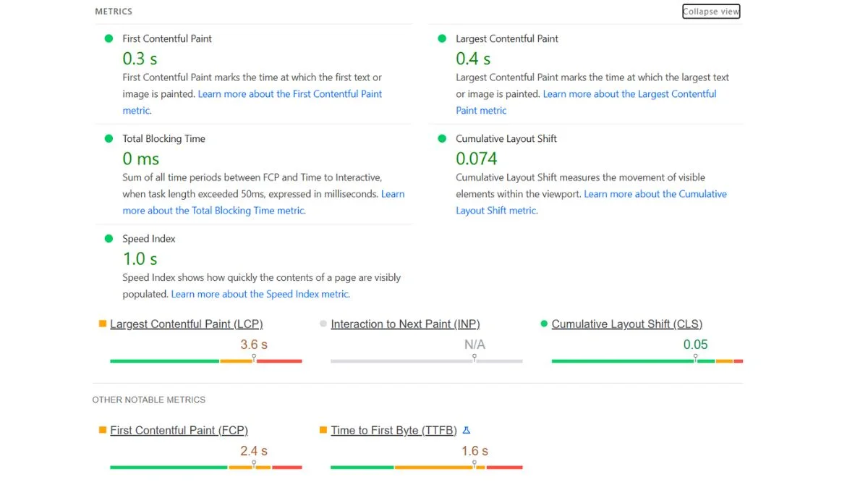This screenshot has height=485, width=868.
Task: Click the Speed Index metric title
Action: click(x=149, y=239)
